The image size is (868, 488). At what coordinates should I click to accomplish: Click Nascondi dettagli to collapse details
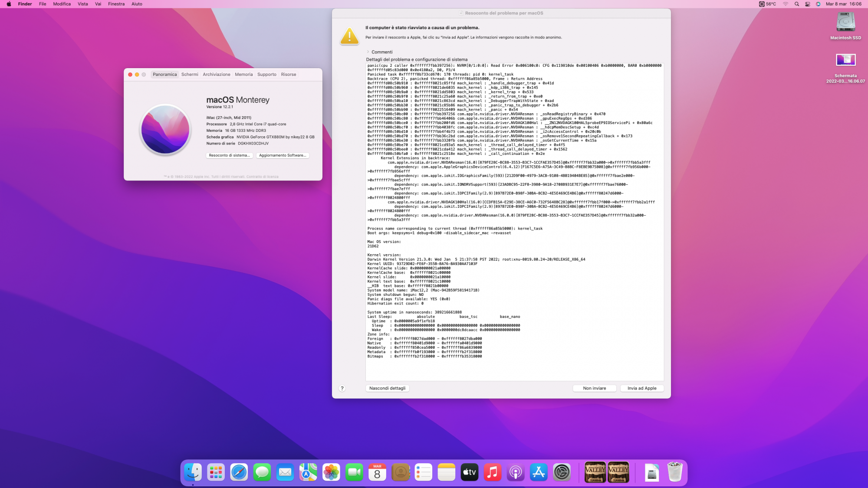click(x=387, y=388)
